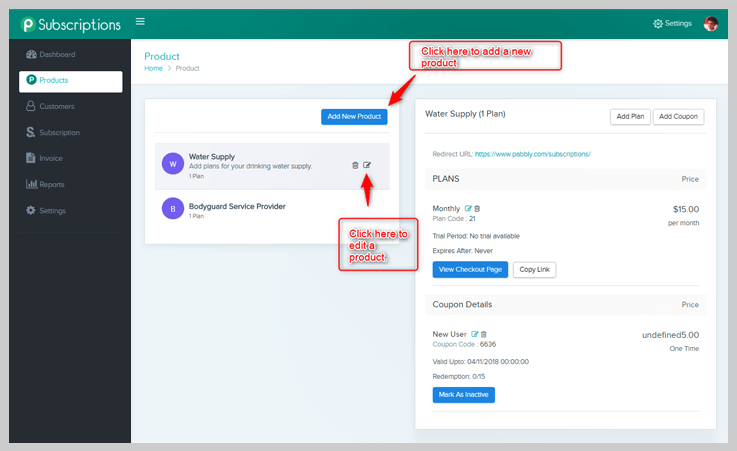Toggle the hamburger sidebar menu
737x451 pixels.
point(140,22)
